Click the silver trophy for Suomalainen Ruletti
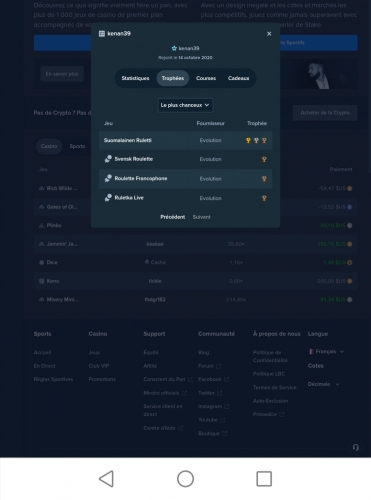The image size is (371, 500). coord(256,141)
